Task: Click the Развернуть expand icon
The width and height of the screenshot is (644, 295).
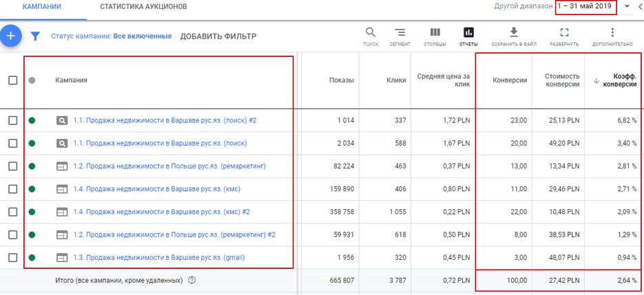Action: 564,36
